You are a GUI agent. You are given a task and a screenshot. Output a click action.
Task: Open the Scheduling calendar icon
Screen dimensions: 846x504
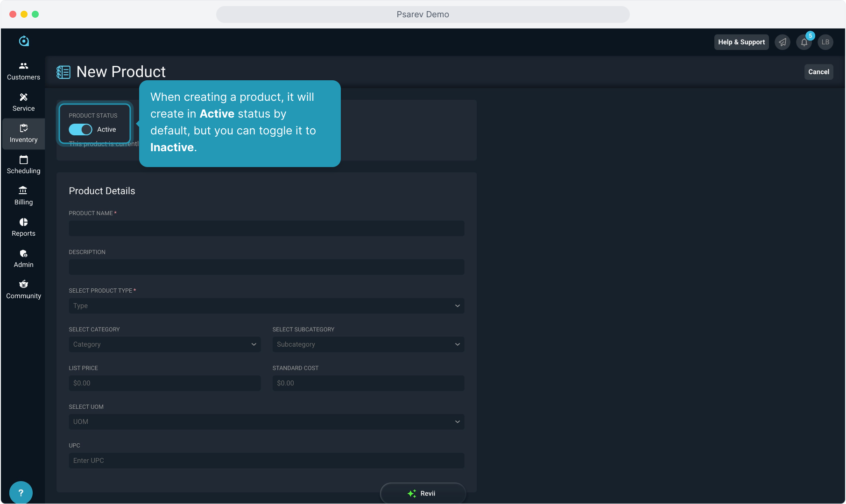(23, 160)
